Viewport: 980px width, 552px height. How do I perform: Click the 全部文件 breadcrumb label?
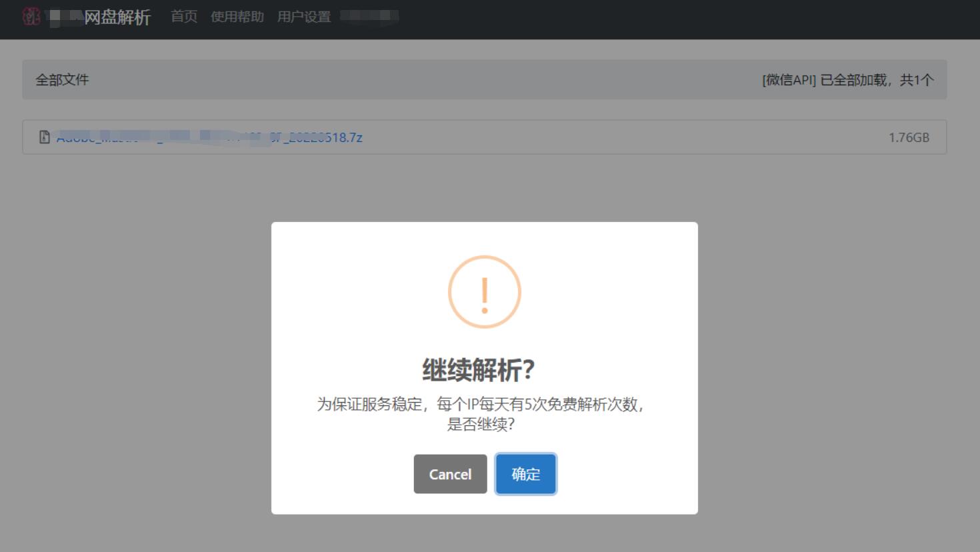(x=62, y=80)
